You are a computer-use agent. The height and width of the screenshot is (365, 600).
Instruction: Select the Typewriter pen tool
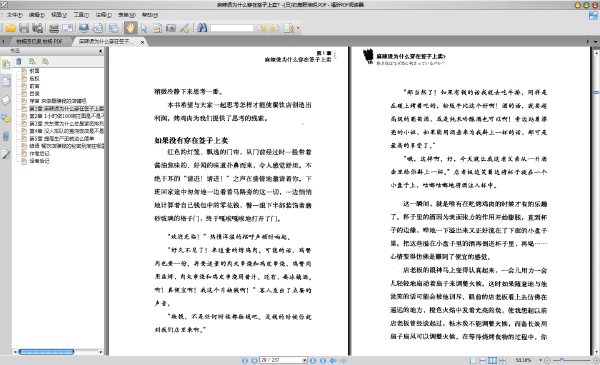(184, 28)
